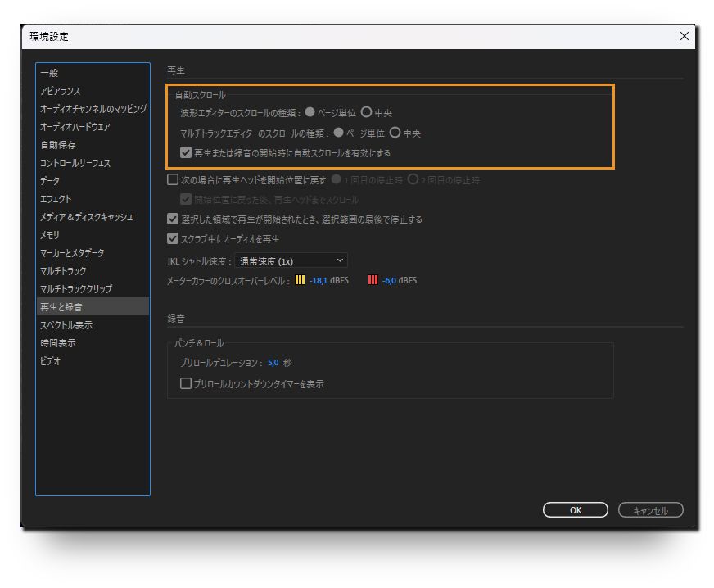714x588 pixels.
Task: Select 時間表示 category
Action: coord(93,343)
